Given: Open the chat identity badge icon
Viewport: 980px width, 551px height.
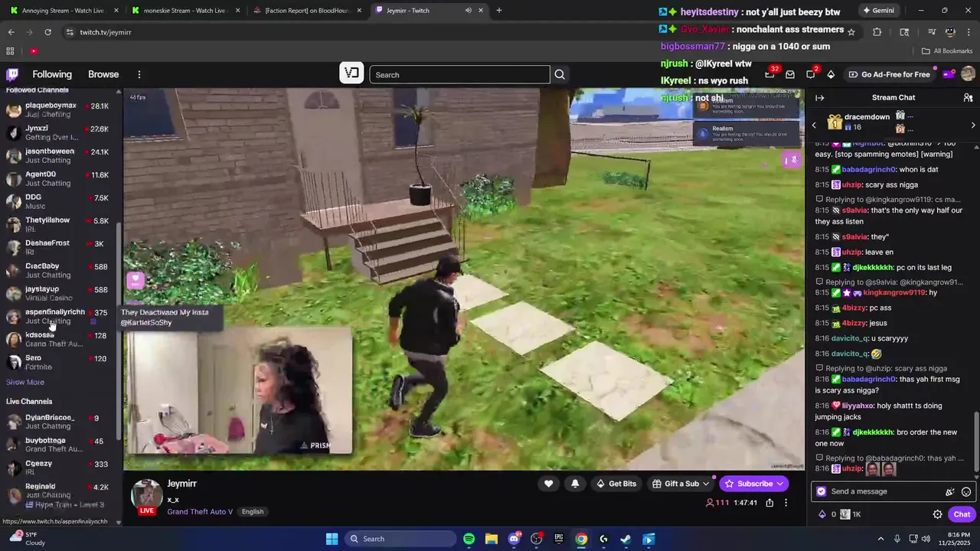Looking at the screenshot, I should tap(822, 491).
